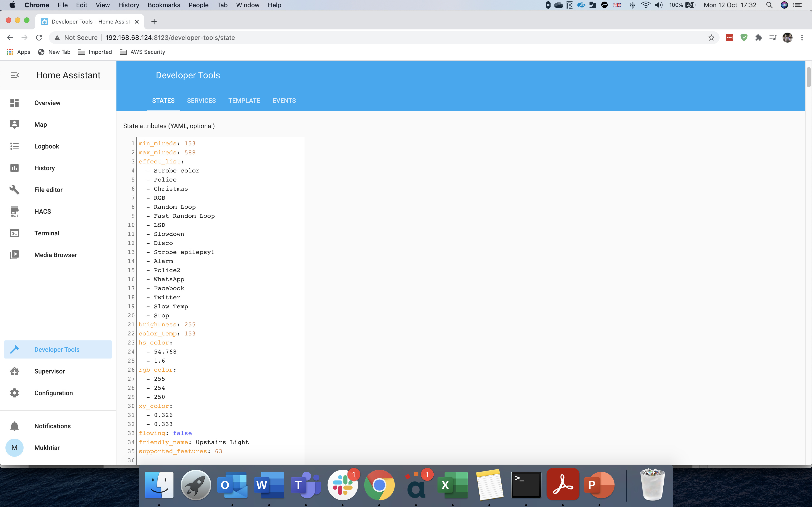812x507 pixels.
Task: Open the Map panel
Action: 40,124
